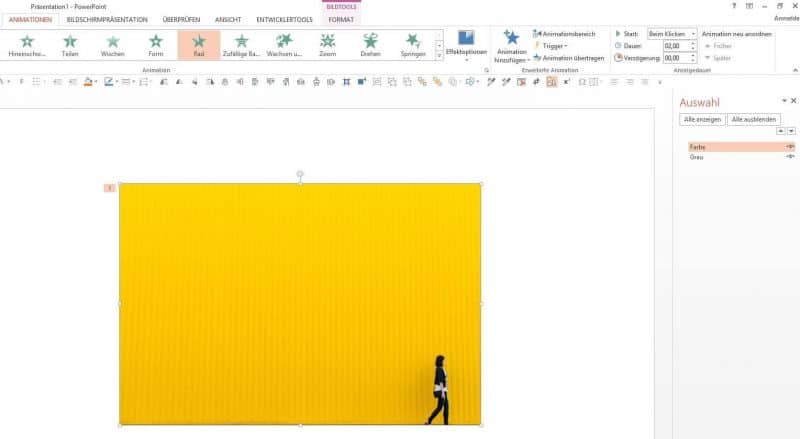
Task: Select the highlighted Rad animation effect
Action: 199,45
